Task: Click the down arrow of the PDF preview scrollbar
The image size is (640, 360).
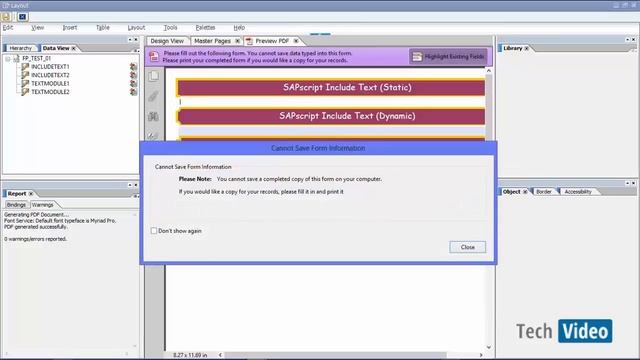Action: 489,347
